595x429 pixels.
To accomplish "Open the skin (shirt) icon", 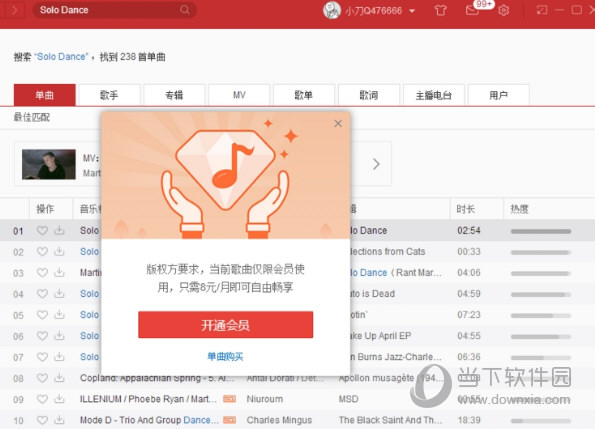I will [x=440, y=10].
